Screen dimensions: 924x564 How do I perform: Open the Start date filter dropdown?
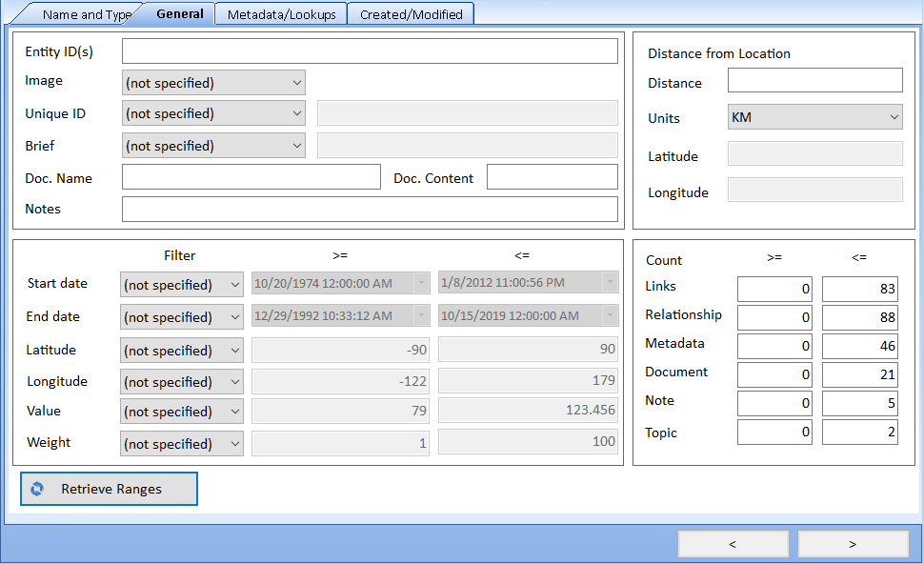182,285
